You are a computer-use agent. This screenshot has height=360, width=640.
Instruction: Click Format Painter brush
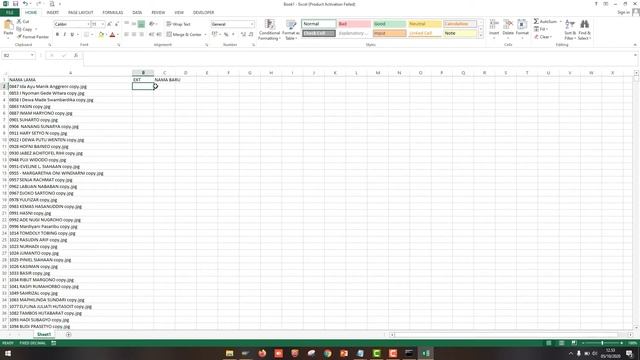tap(19, 37)
